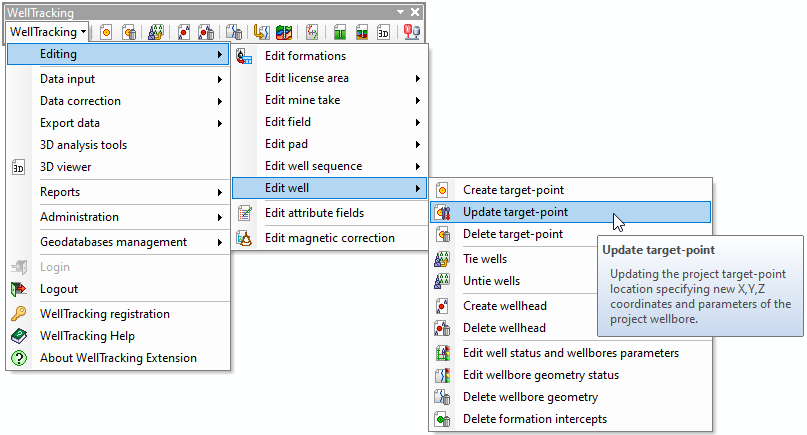Click the WellTracking Help book icon
Viewport: 807px width, 435px height.
[19, 336]
